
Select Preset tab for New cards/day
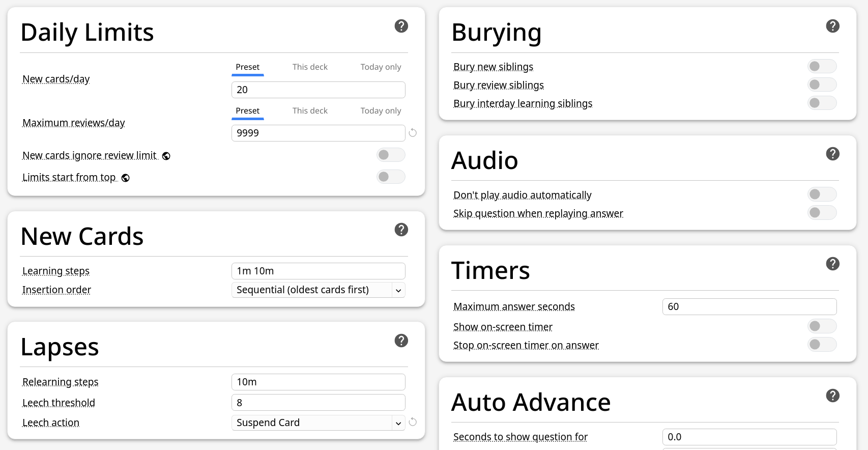[x=248, y=67]
